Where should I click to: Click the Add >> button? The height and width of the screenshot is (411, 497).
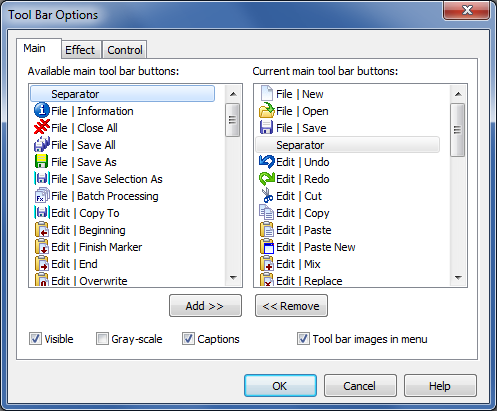205,306
